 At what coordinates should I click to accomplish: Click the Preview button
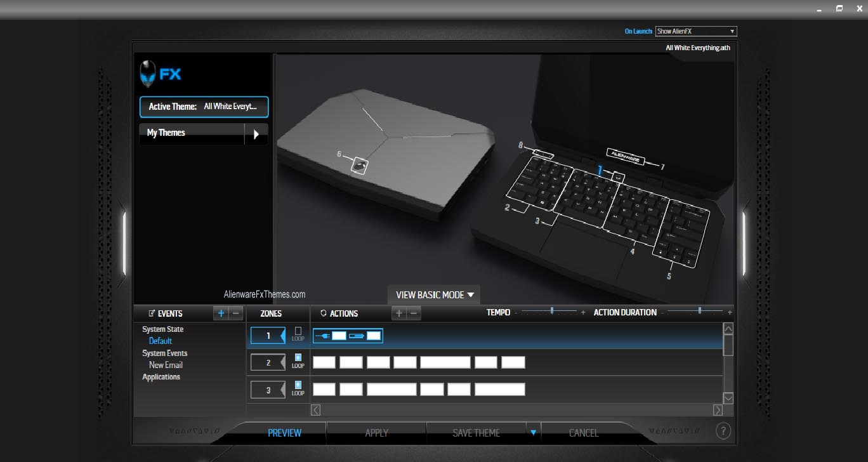click(x=284, y=433)
